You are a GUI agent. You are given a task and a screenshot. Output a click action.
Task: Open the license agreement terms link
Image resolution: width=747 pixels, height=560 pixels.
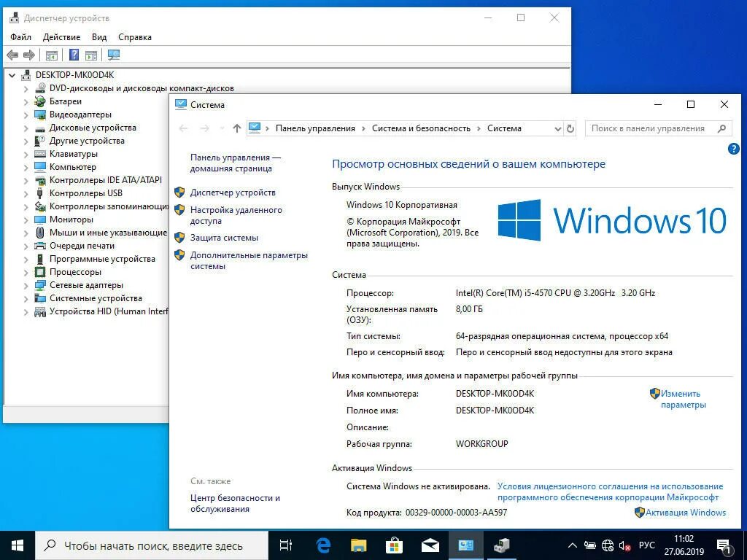(x=611, y=492)
